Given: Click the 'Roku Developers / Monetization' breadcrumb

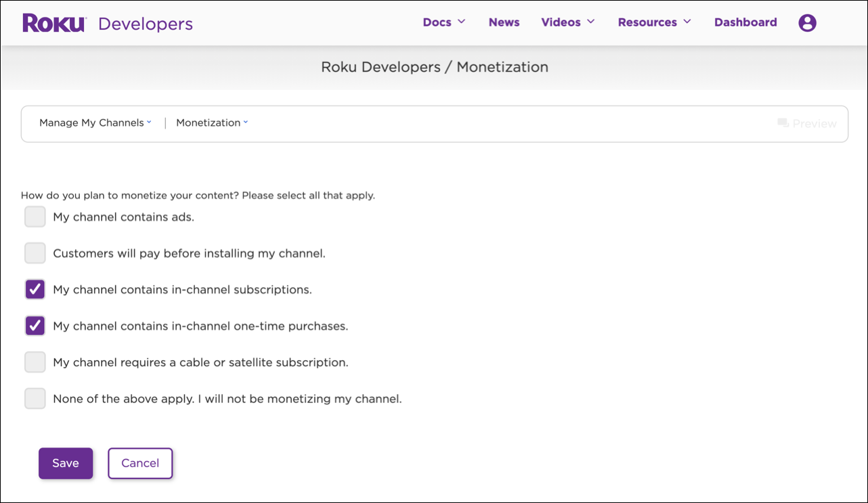Looking at the screenshot, I should 434,67.
